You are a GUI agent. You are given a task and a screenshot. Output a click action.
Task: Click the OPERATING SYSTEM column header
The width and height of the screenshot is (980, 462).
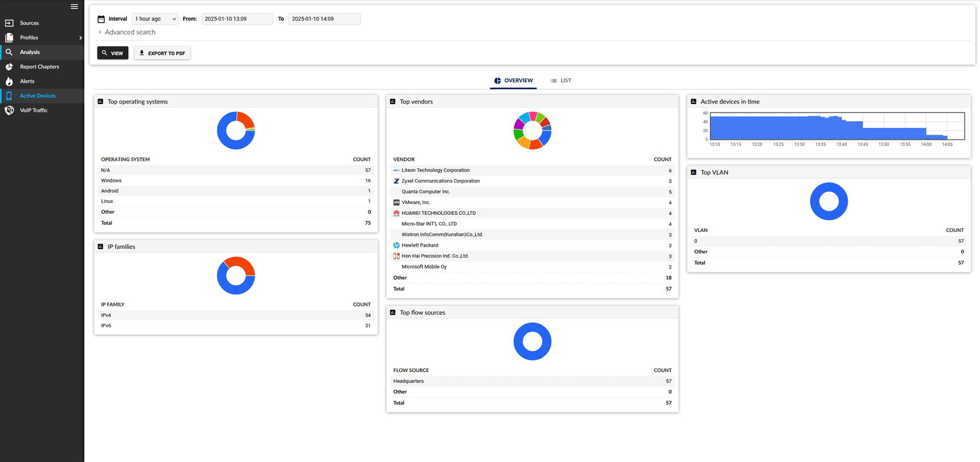[x=126, y=160]
